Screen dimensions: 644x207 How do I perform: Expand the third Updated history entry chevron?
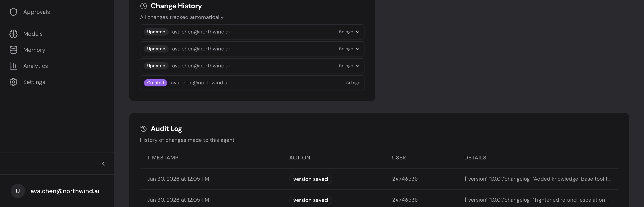pos(358,66)
